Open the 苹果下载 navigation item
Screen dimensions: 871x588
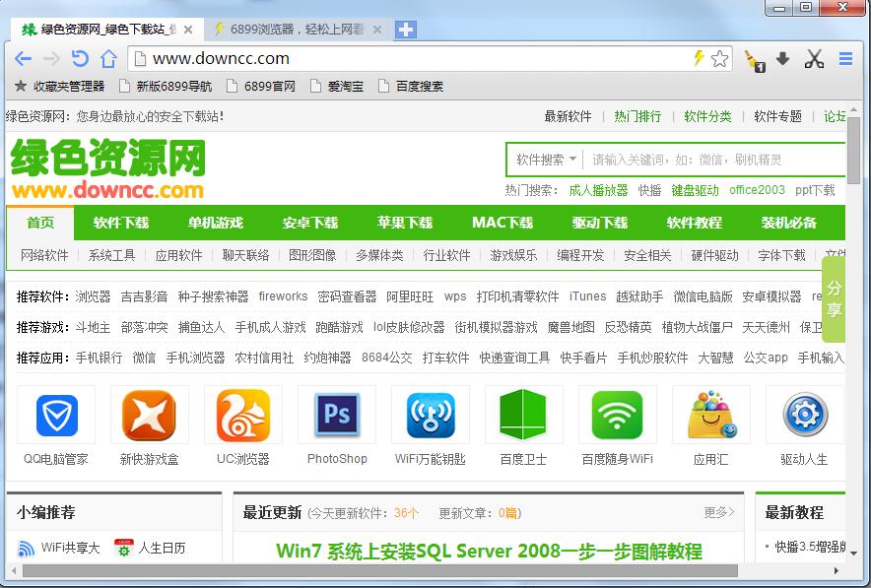(405, 223)
